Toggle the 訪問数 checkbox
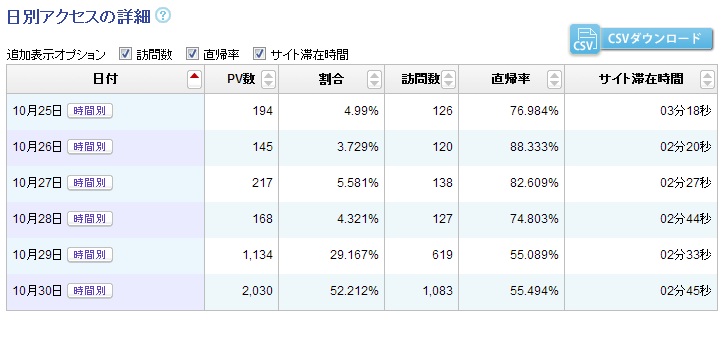The width and height of the screenshot is (724, 360). click(x=125, y=54)
